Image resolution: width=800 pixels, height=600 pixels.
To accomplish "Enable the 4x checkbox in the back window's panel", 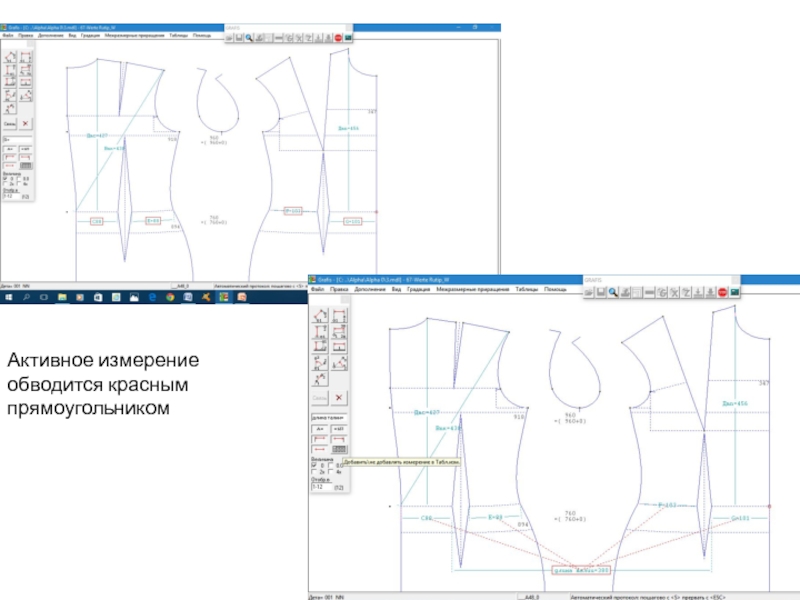I will tap(19, 184).
